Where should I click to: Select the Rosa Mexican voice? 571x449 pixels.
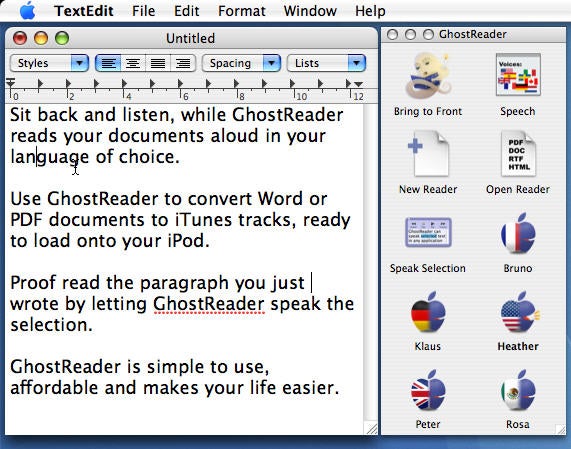tap(518, 390)
